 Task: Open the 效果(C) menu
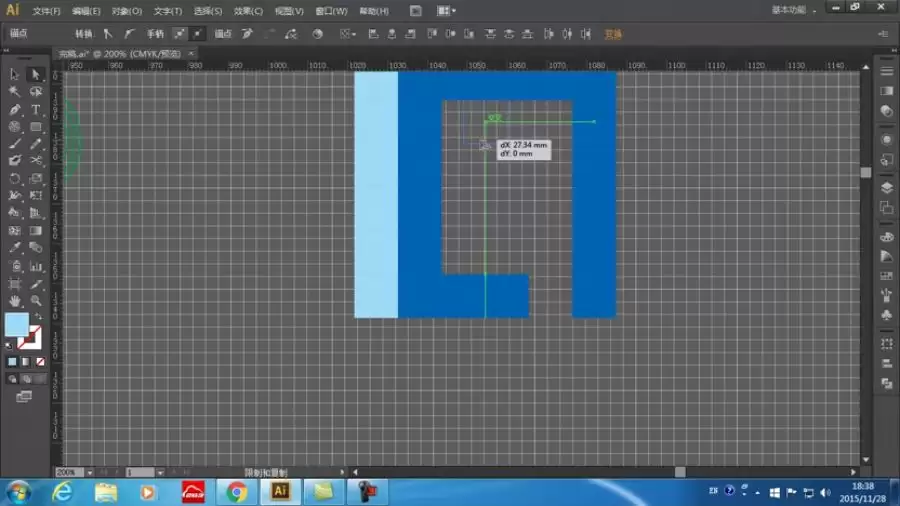tap(248, 11)
